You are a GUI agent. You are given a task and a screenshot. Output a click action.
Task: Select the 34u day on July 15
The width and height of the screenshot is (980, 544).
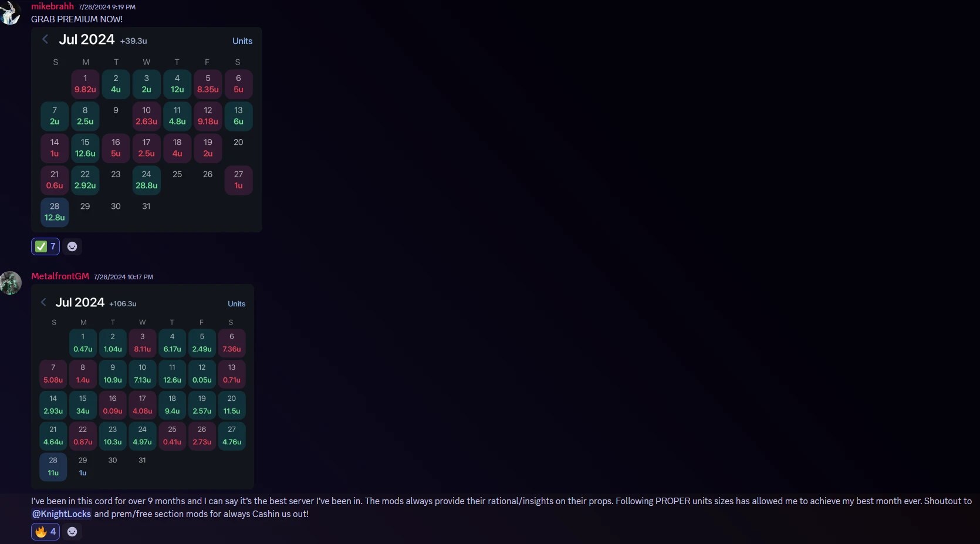[83, 405]
